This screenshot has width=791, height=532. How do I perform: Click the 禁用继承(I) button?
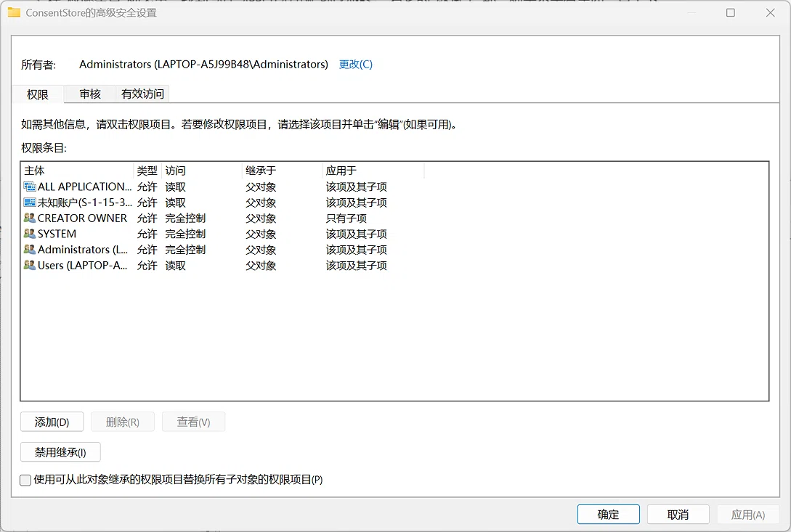60,452
